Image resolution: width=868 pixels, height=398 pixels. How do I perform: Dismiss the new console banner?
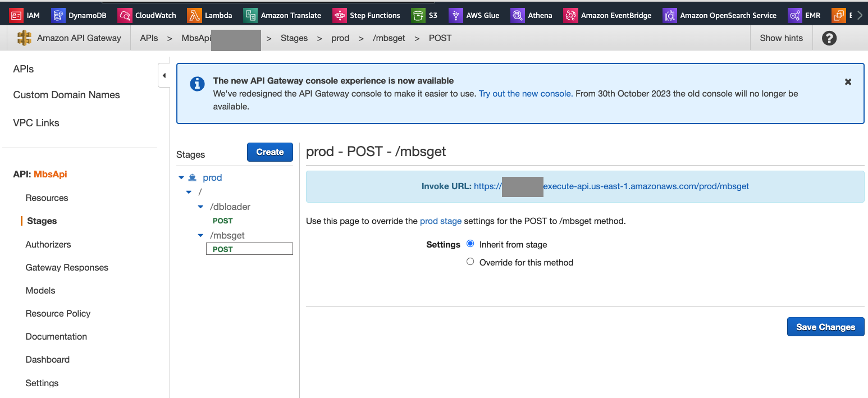click(848, 82)
